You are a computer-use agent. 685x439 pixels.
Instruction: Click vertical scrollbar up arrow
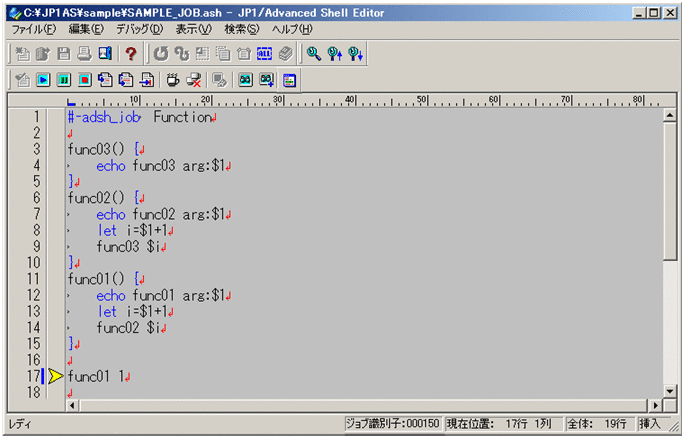point(670,115)
